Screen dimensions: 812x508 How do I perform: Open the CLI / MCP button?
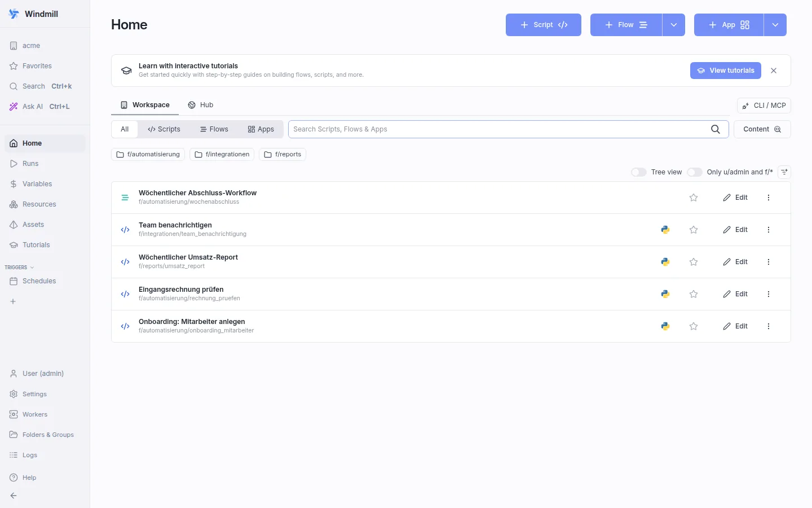pos(764,106)
